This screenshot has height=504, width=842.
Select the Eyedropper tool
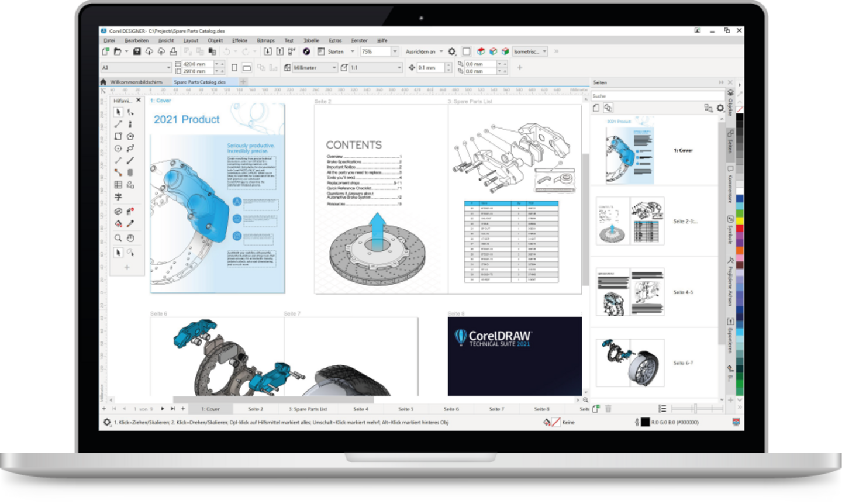pyautogui.click(x=130, y=224)
